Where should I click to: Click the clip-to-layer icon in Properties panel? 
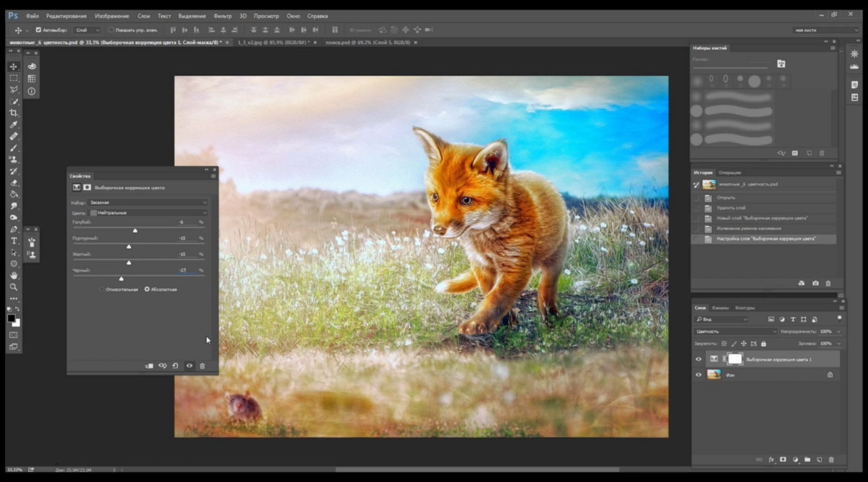pos(149,366)
